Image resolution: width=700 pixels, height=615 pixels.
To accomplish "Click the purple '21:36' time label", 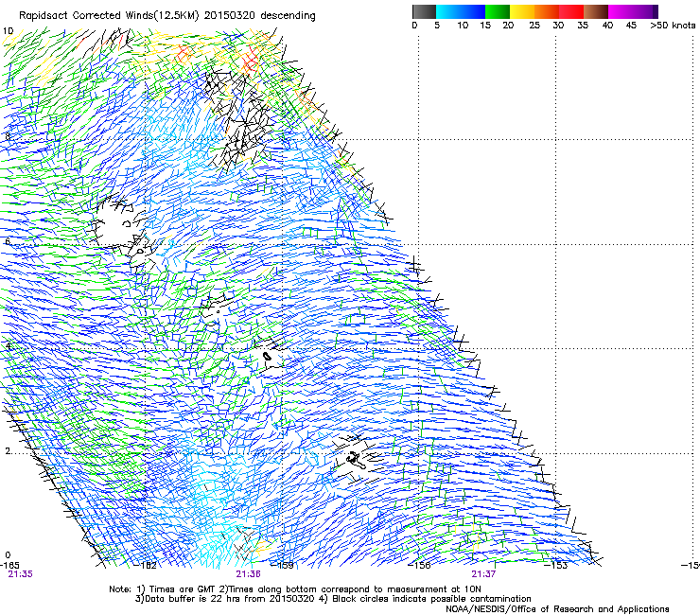I will point(248,574).
